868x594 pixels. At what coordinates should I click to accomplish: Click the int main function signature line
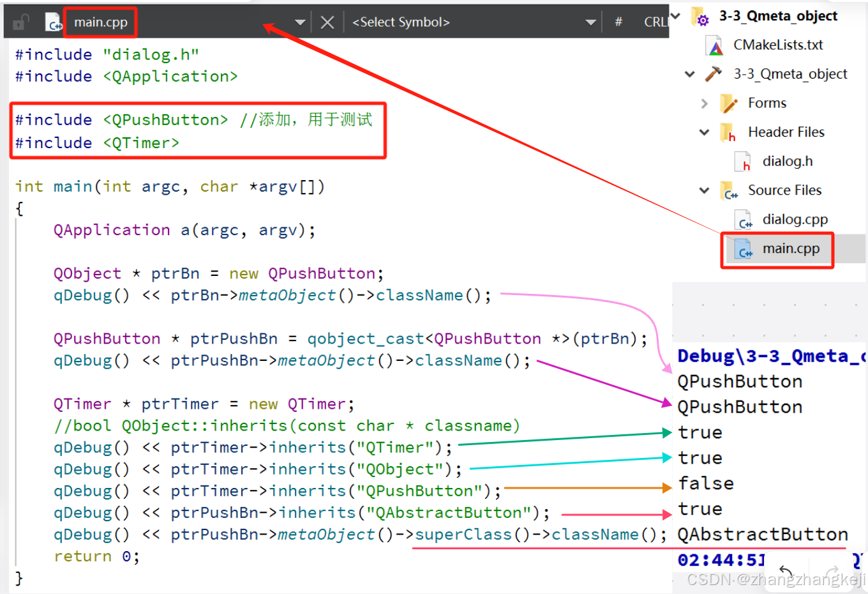click(170, 187)
